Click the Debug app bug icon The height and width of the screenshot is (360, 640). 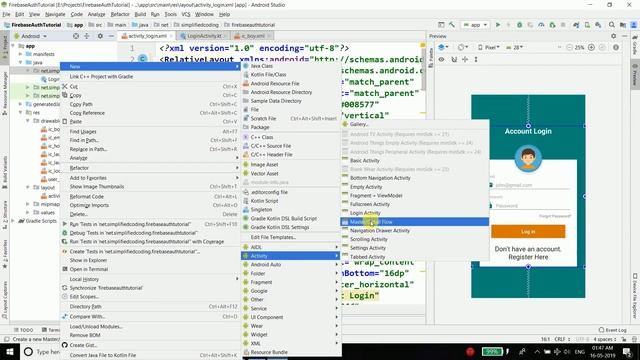tap(519, 25)
